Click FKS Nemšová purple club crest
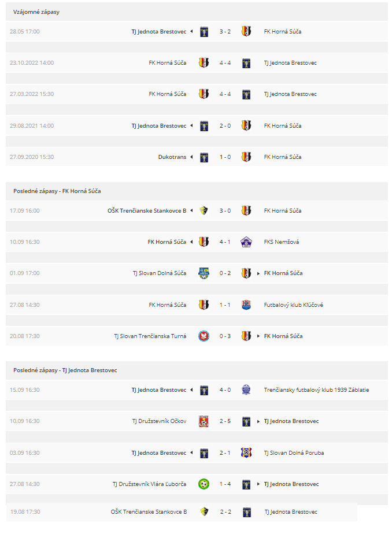The image size is (392, 538). 246,242
